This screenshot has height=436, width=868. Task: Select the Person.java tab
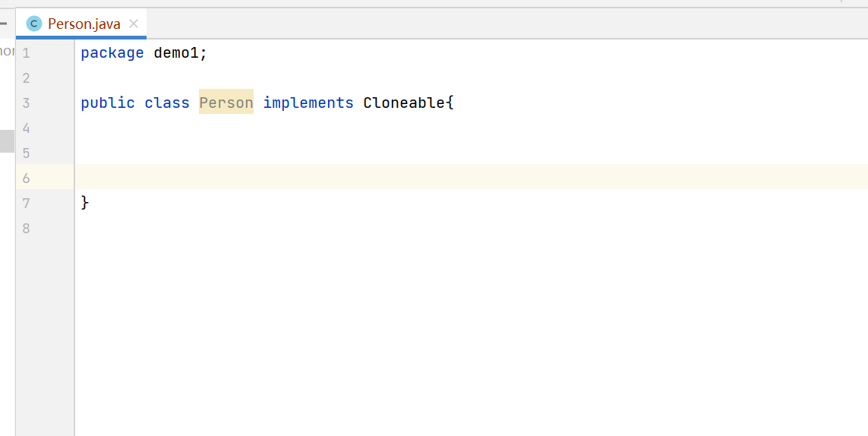tap(81, 24)
